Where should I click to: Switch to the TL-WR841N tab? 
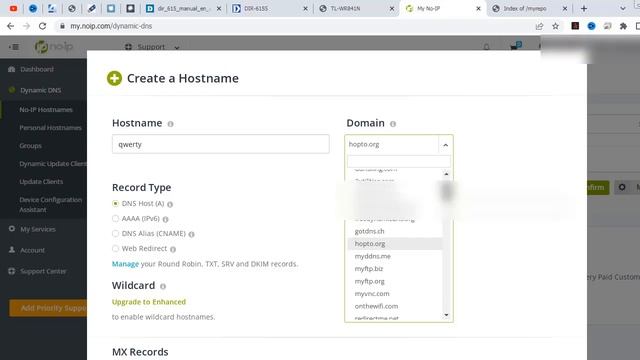point(356,8)
